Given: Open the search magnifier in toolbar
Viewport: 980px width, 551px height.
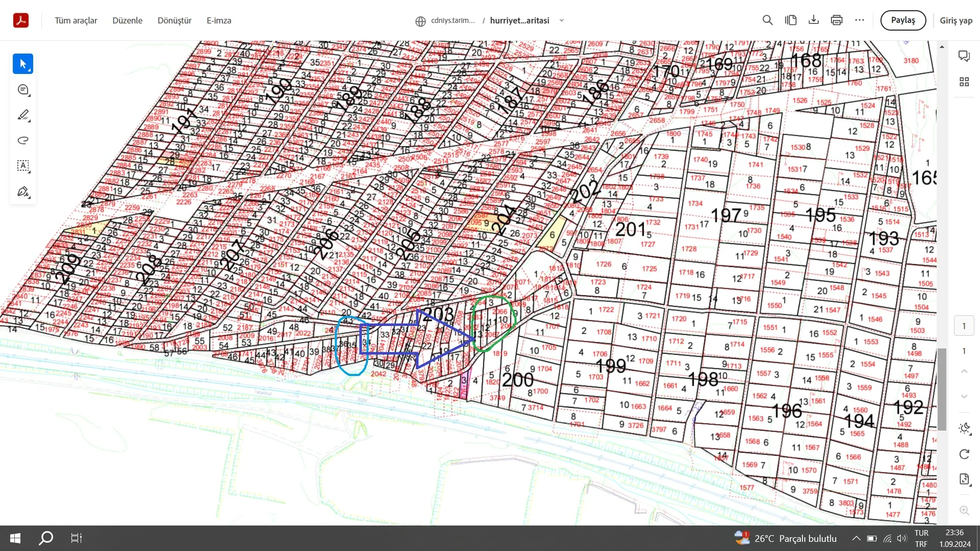Looking at the screenshot, I should point(767,20).
